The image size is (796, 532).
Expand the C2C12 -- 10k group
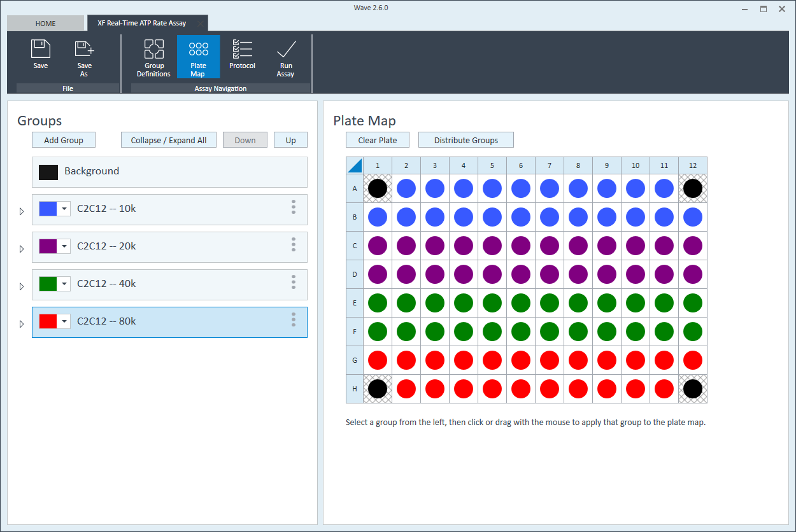[22, 211]
